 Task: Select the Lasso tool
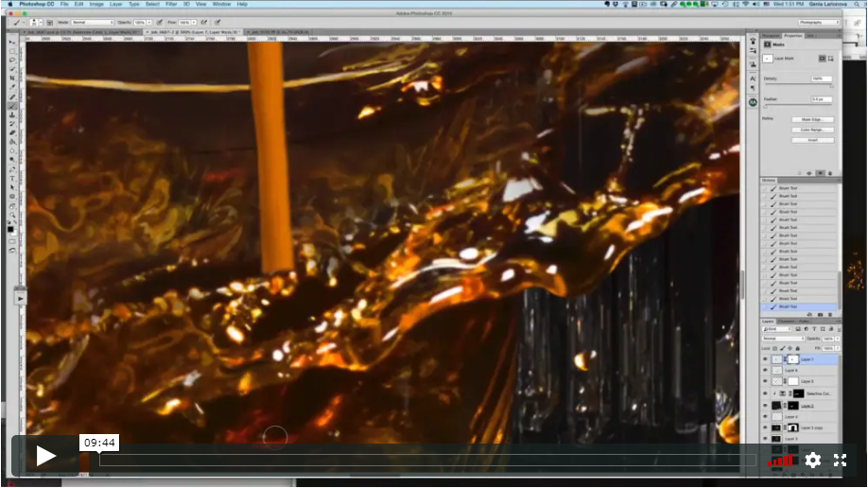[12, 60]
